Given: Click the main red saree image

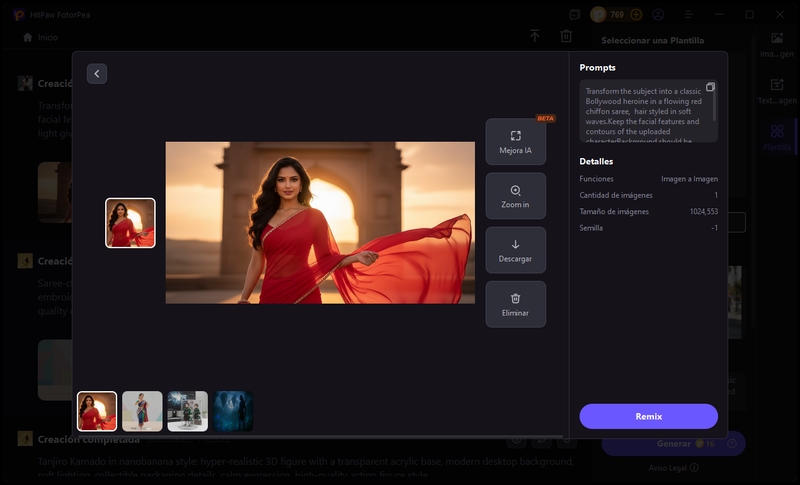Looking at the screenshot, I should tap(320, 223).
